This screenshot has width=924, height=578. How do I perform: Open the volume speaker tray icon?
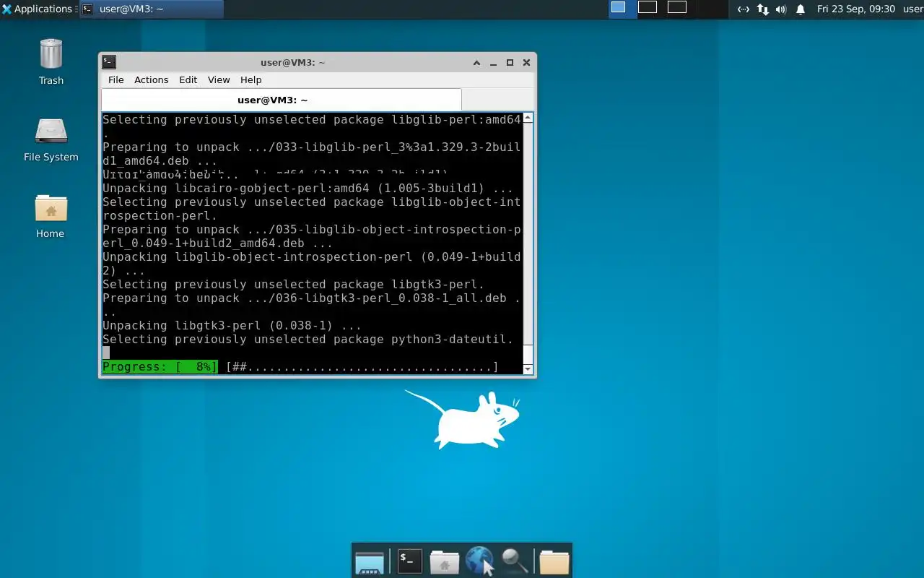click(781, 9)
